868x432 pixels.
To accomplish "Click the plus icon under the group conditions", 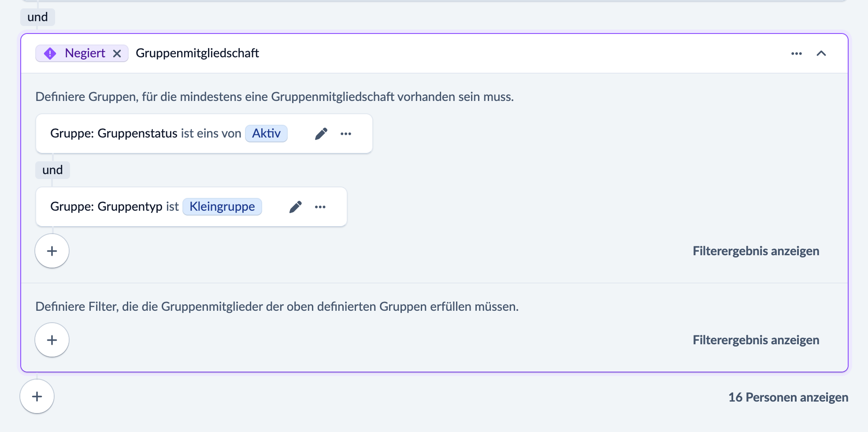I will 52,251.
